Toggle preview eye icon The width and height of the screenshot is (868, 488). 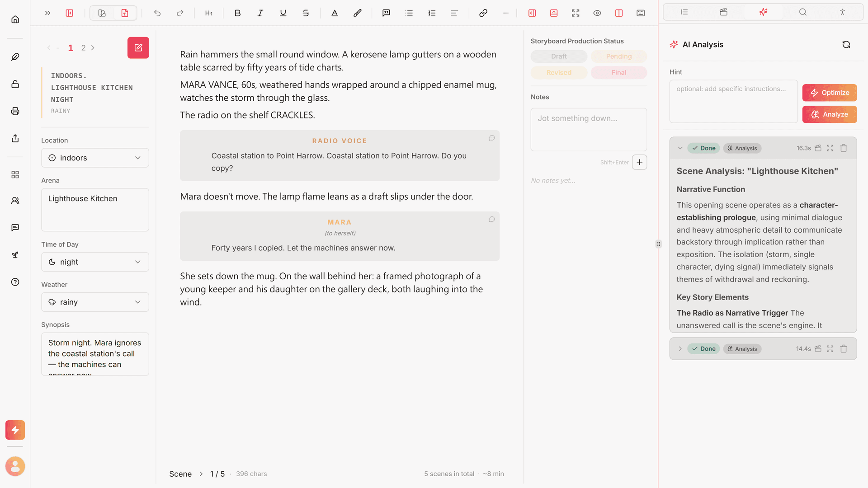(597, 13)
